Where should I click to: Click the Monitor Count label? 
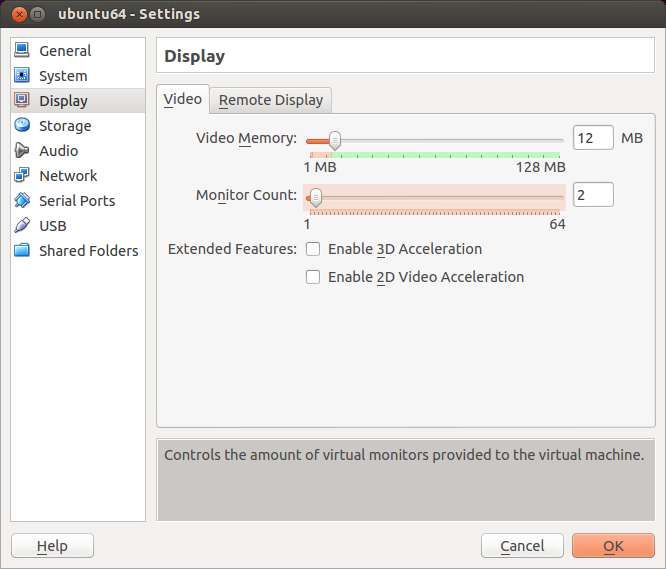tap(246, 195)
